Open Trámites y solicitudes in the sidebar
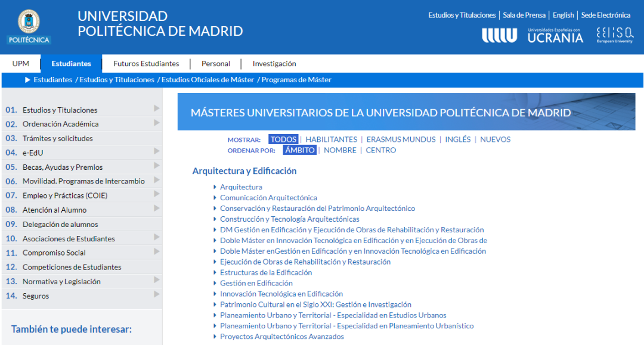 (57, 138)
